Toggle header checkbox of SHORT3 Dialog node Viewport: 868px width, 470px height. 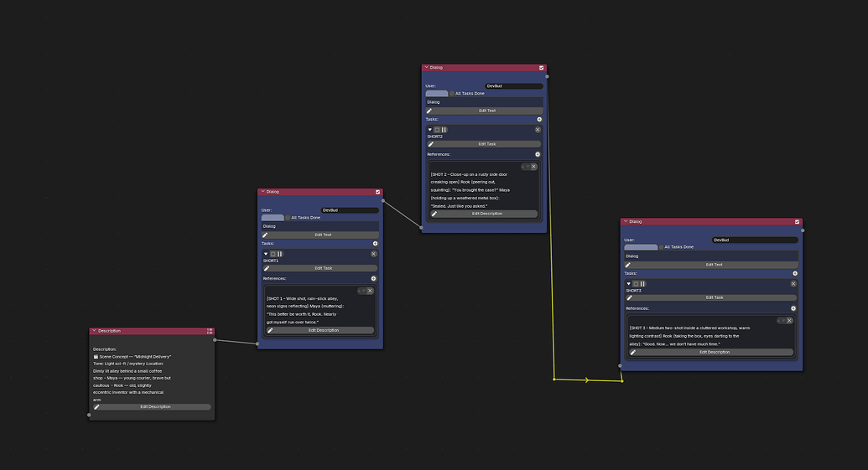click(x=798, y=222)
